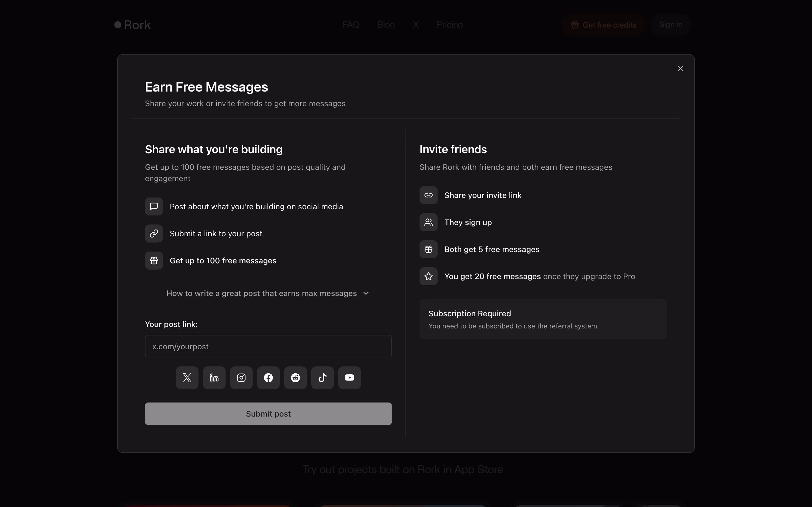Select the LinkedIn platform icon

[214, 377]
